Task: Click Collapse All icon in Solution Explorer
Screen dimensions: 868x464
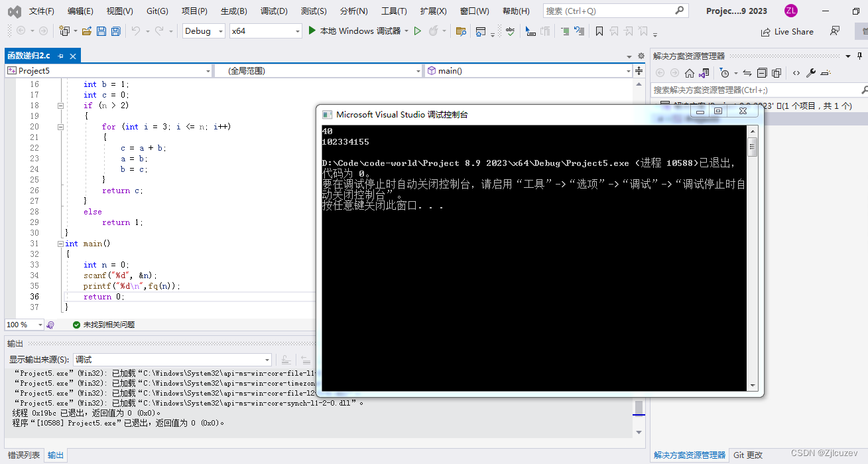Action: 762,73
